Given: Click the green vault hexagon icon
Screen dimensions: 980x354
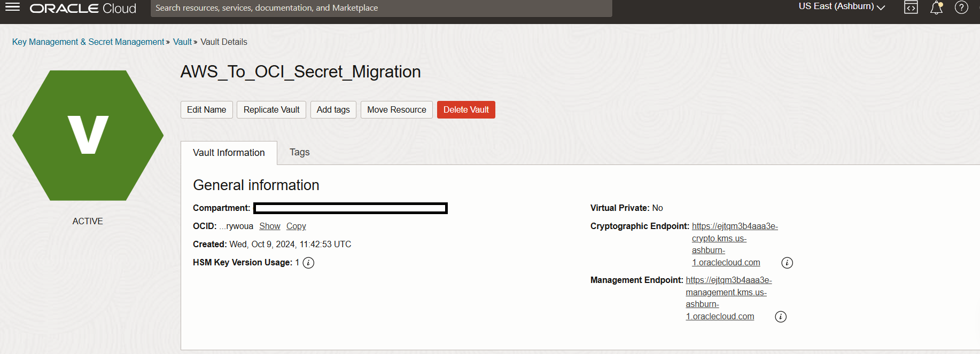Looking at the screenshot, I should [x=88, y=136].
